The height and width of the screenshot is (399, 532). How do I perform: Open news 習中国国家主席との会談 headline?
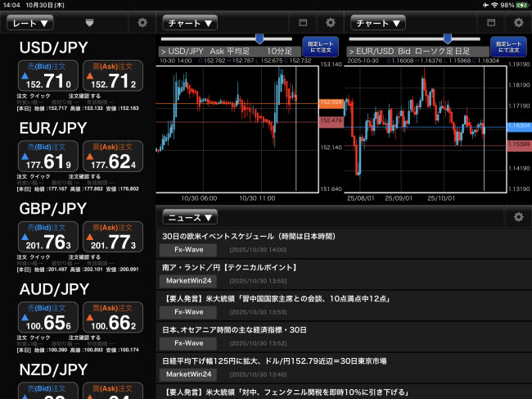point(344,306)
